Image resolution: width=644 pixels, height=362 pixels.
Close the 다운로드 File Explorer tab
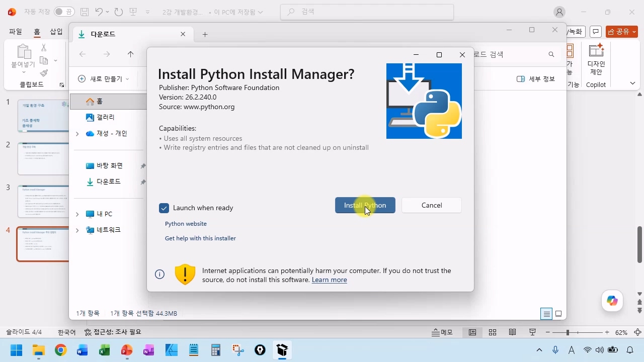(x=183, y=34)
